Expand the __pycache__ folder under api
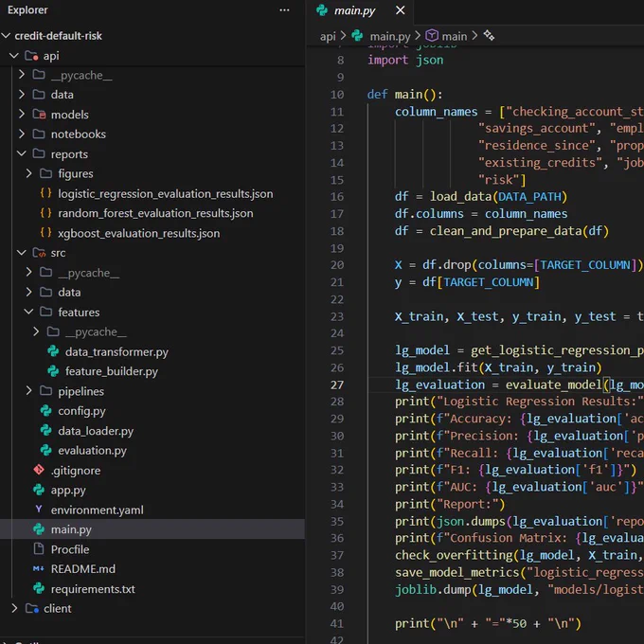This screenshot has height=644, width=644. click(22, 75)
